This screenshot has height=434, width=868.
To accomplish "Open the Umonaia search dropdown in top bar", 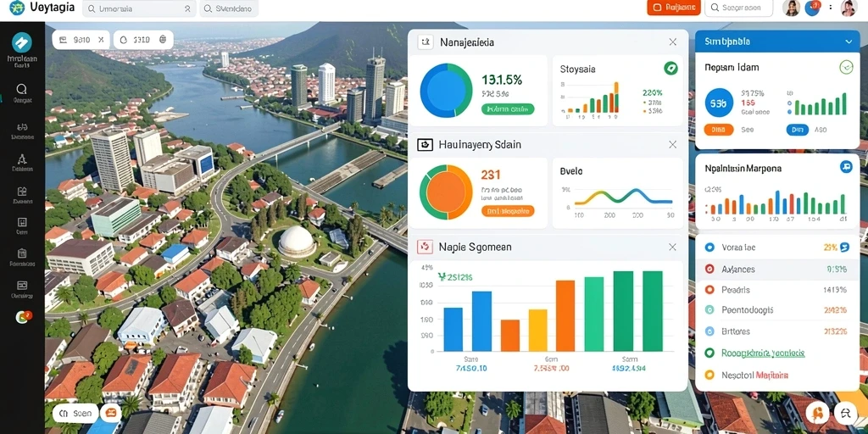I will point(139,8).
